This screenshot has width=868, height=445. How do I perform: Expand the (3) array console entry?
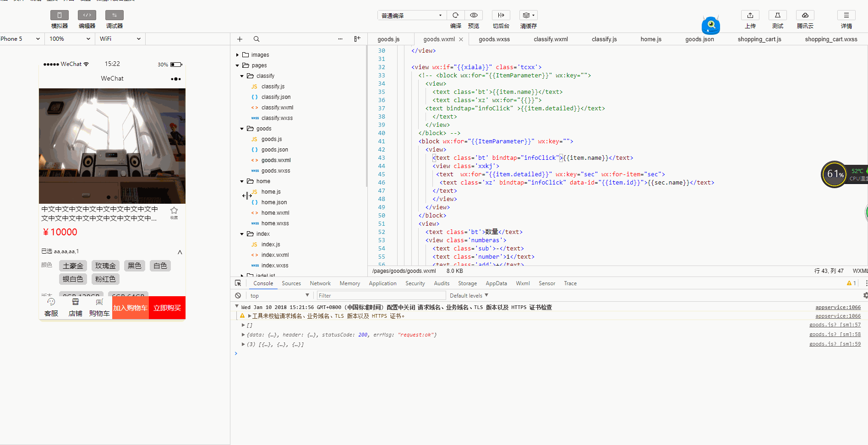[x=243, y=344]
